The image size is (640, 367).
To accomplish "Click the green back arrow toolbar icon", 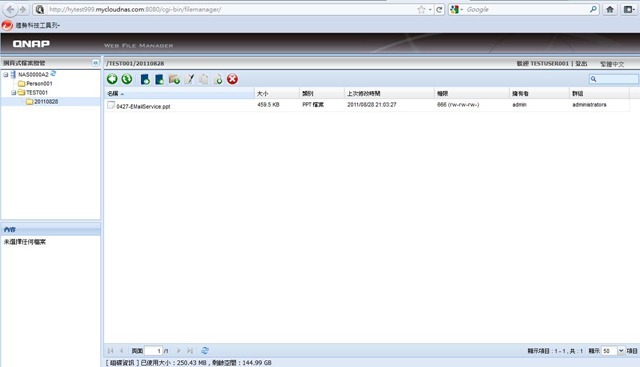I will 112,79.
